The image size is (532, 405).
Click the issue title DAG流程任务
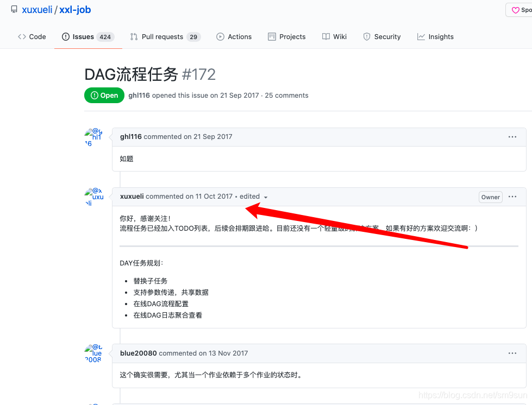point(132,74)
